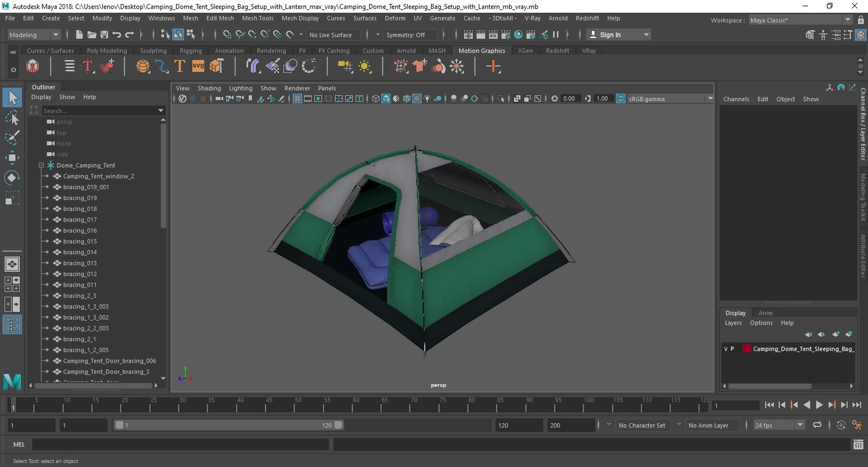Open the Script Editor icon
Image resolution: width=868 pixels, height=467 pixels.
pyautogui.click(x=858, y=445)
